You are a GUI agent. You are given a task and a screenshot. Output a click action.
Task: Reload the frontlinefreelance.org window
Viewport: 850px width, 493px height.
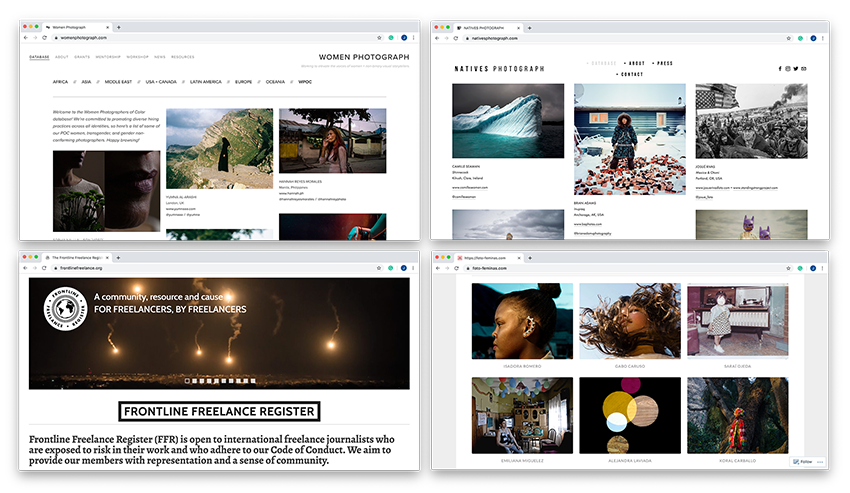44,268
